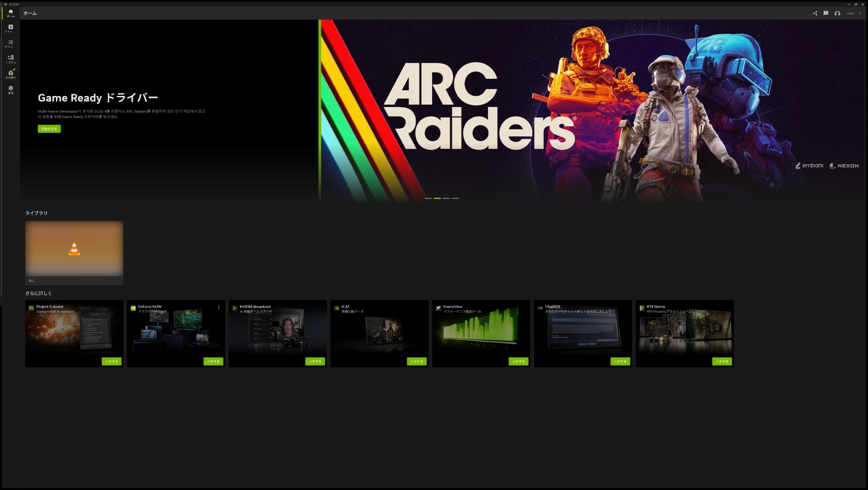Select the third carousel dot under the banner
Screen dimensions: 868x490
click(x=446, y=198)
